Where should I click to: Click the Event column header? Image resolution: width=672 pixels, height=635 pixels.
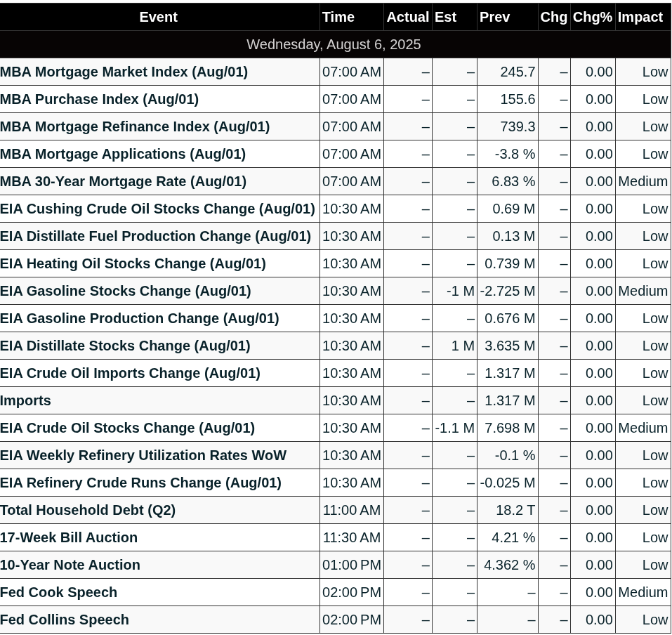158,17
